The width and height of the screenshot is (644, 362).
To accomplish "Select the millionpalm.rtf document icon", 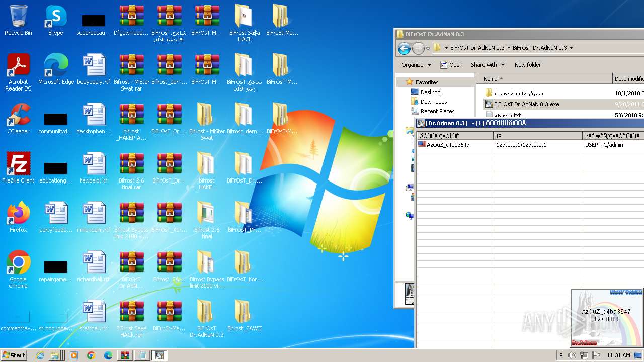I will tap(94, 217).
